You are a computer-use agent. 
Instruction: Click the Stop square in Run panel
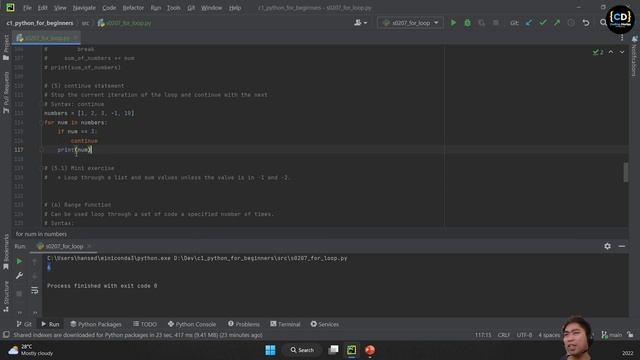pyautogui.click(x=19, y=293)
